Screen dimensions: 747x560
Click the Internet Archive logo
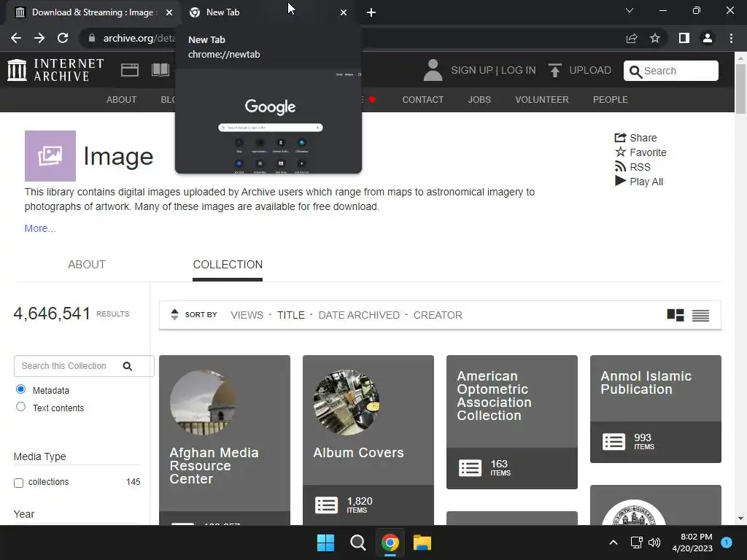[x=55, y=70]
